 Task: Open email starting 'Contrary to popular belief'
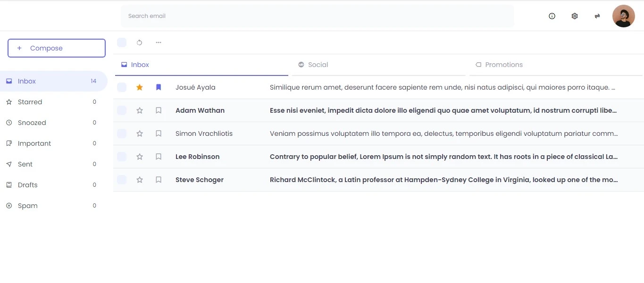click(x=443, y=157)
